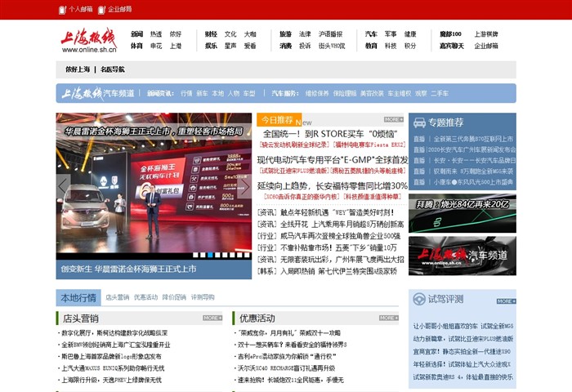
Task: Open MORE in 优惠活动 section
Action: tap(388, 318)
